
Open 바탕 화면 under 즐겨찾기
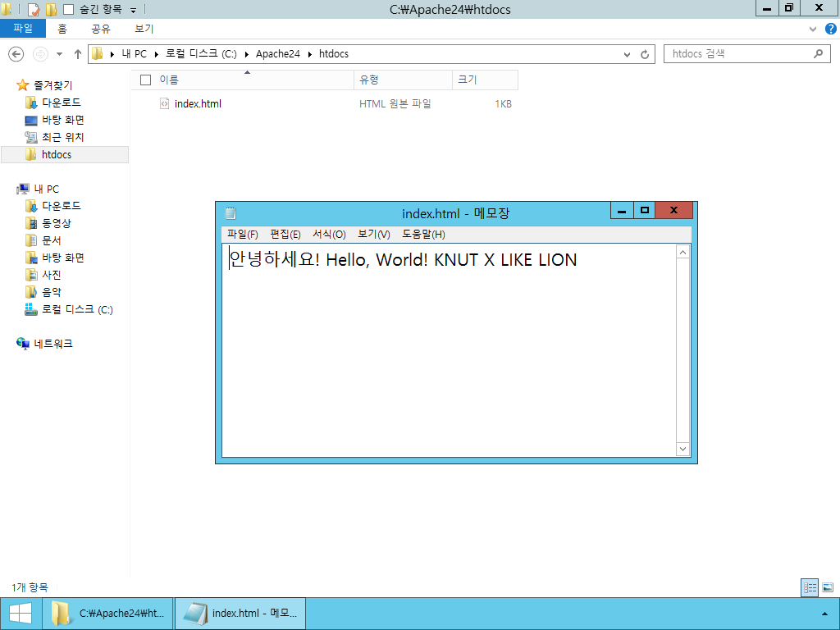coord(62,120)
